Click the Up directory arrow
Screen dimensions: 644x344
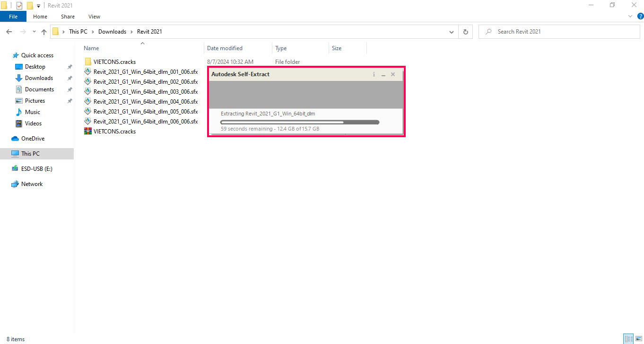pyautogui.click(x=44, y=32)
